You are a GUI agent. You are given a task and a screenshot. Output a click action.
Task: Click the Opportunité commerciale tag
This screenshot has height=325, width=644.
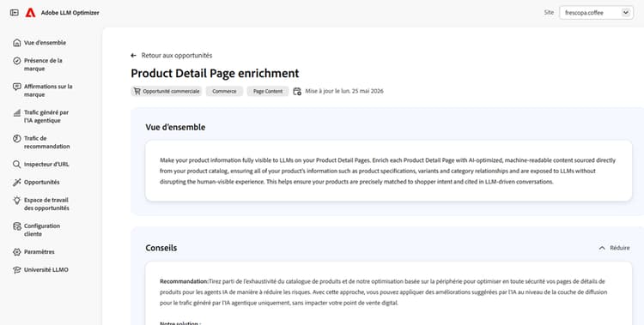click(x=167, y=91)
